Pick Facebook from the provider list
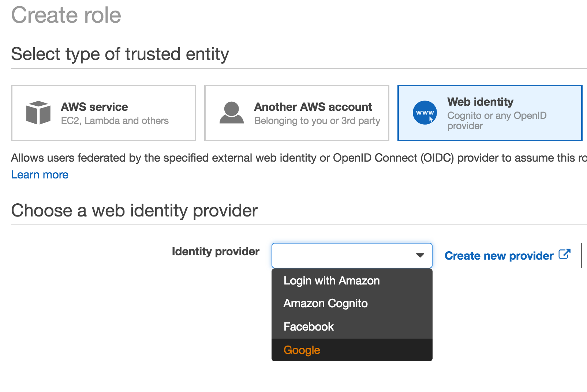Image resolution: width=587 pixels, height=392 pixels. point(309,327)
